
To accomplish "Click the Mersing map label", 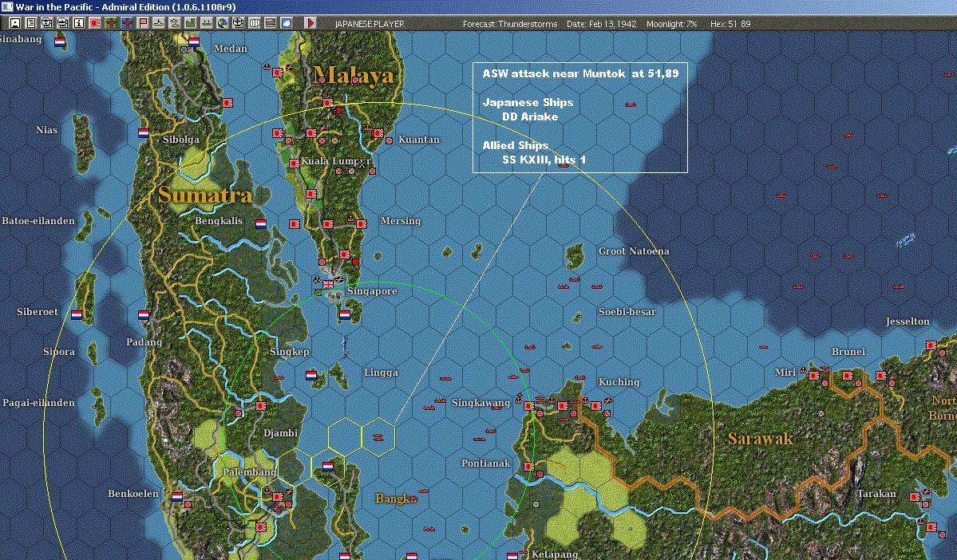I will tap(401, 221).
